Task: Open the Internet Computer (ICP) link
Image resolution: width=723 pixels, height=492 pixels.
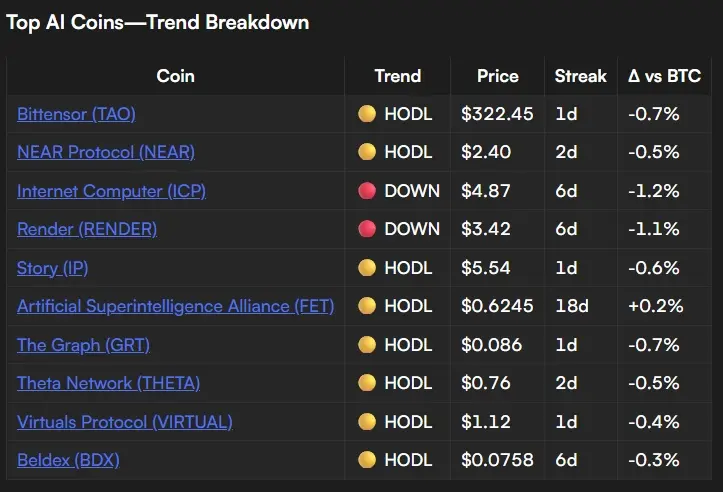Action: pos(111,191)
